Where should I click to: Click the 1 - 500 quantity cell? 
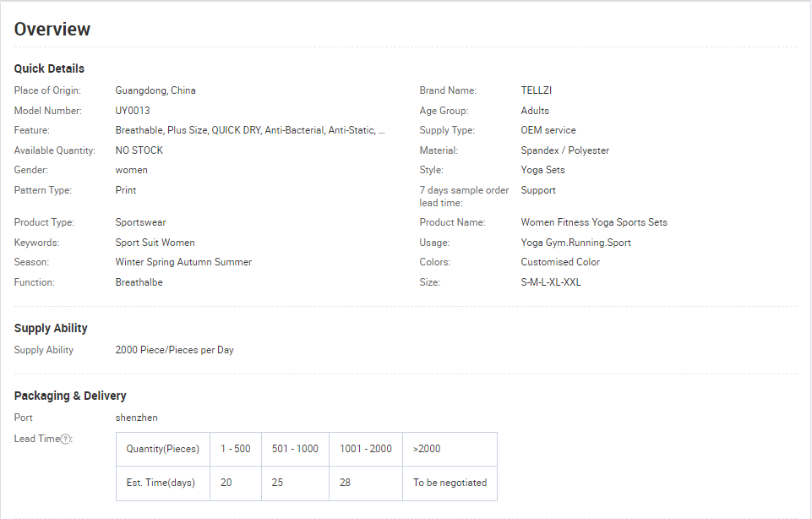[236, 449]
